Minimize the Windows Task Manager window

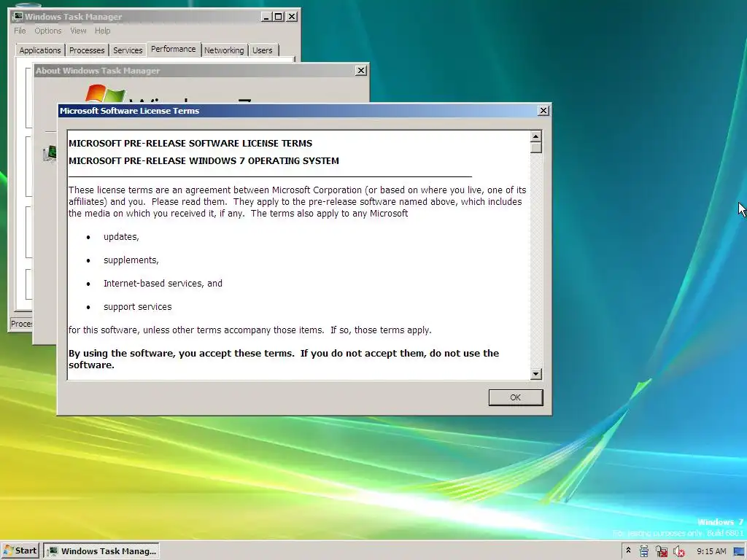267,17
